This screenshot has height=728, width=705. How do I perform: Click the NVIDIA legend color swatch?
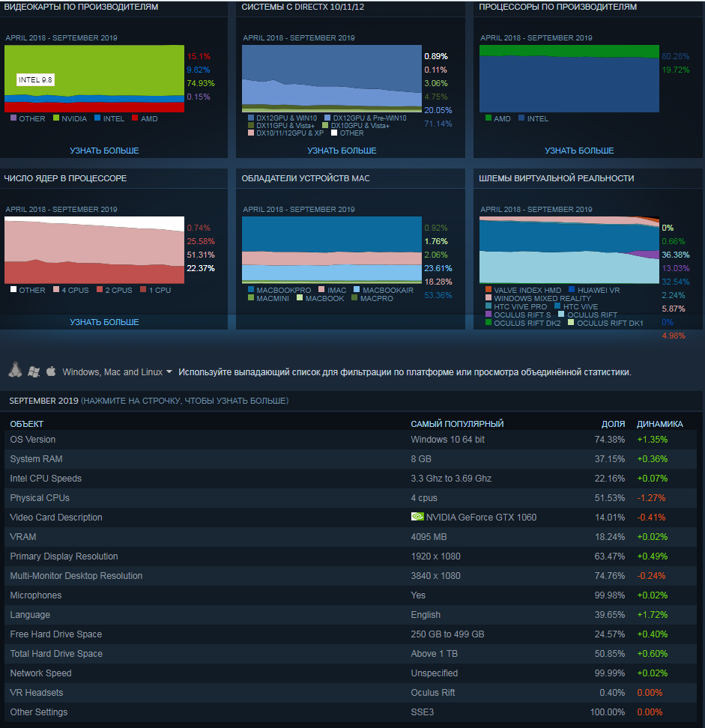pyautogui.click(x=56, y=118)
